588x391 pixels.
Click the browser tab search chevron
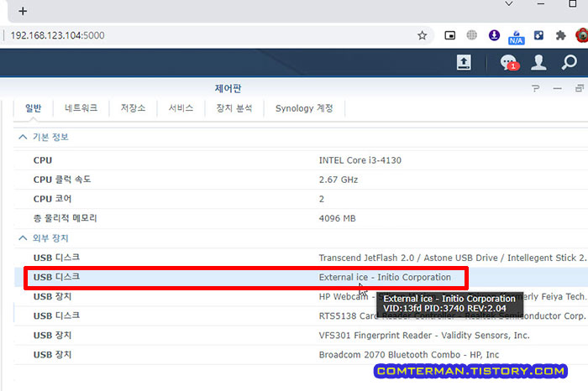[x=508, y=3]
